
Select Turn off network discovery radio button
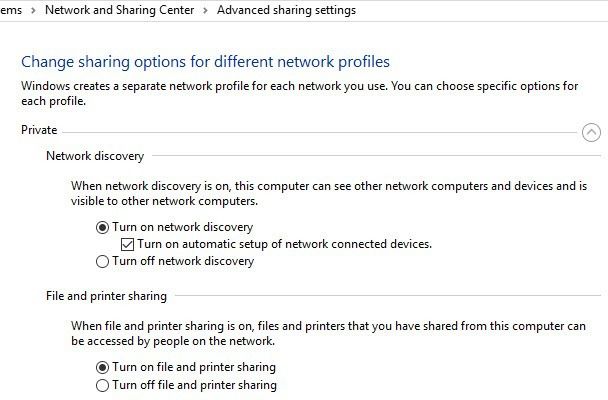coord(101,262)
